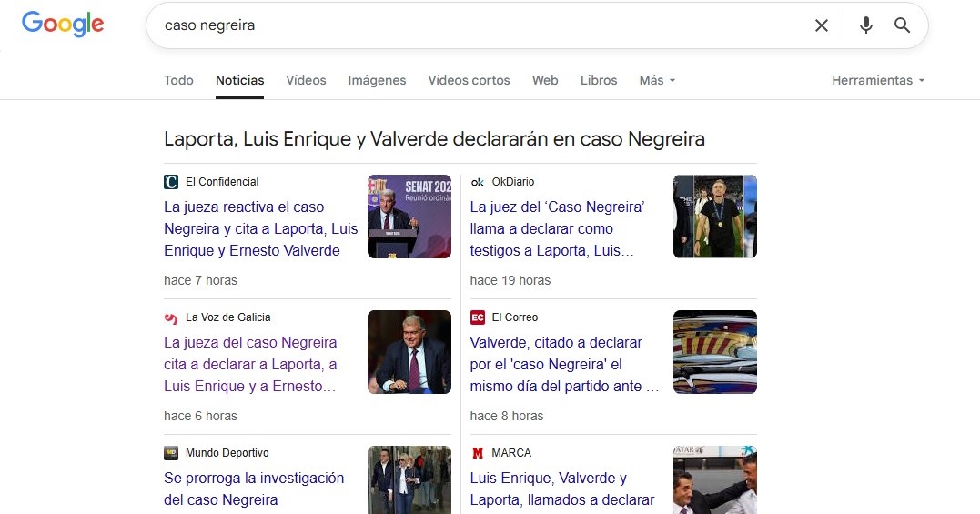Start voice search with the microphone icon

865,25
